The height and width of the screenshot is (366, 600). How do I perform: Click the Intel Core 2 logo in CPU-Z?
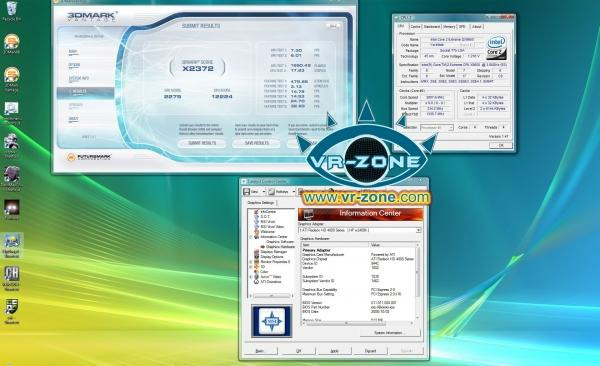coord(496,47)
